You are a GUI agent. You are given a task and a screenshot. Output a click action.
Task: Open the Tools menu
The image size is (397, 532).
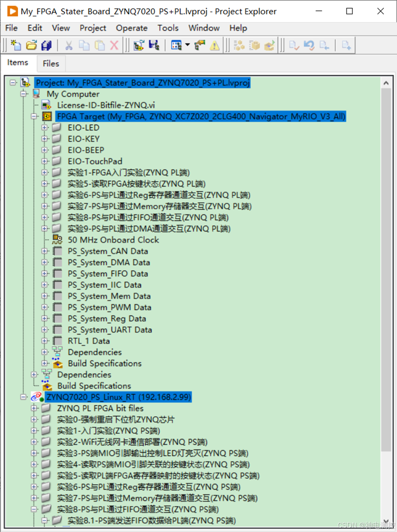[x=168, y=28]
